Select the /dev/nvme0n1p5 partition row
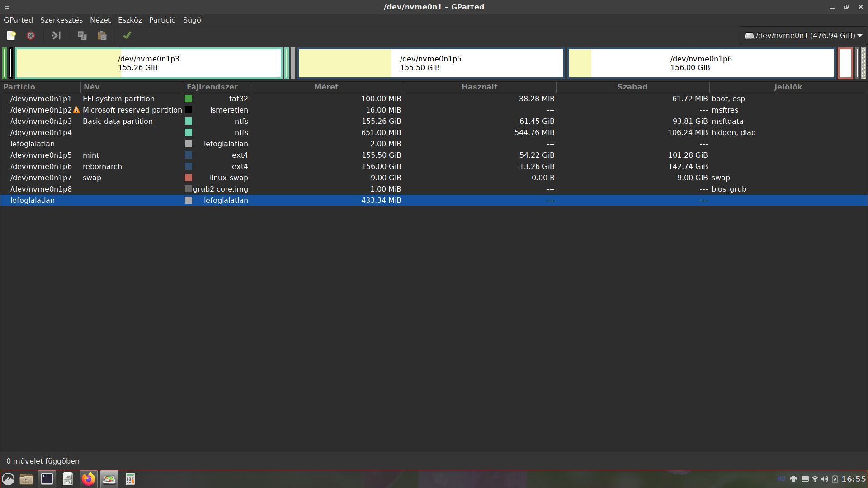 coord(434,155)
